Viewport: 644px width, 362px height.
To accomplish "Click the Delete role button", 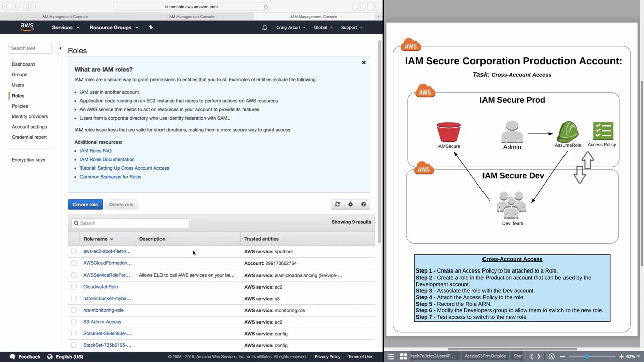I will point(121,204).
